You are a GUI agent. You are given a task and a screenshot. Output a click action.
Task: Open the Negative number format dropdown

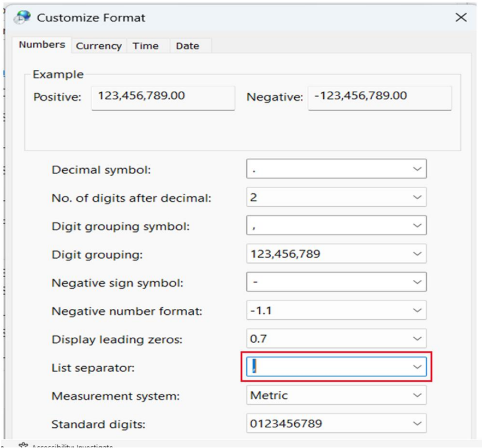(x=418, y=310)
